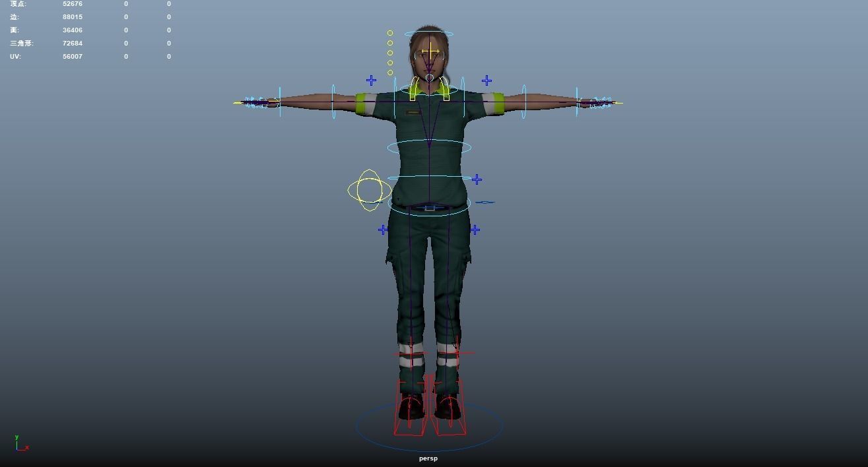
Task: Select the red box foot control on screen-right foot
Action: 449,406
